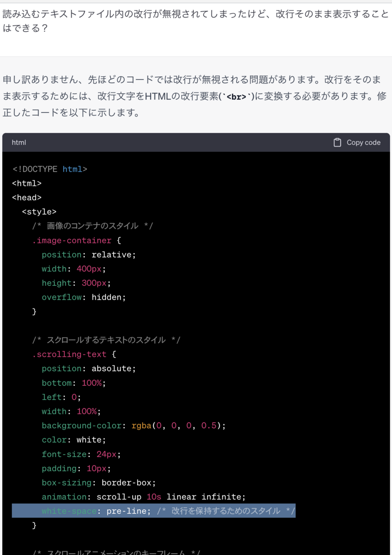This screenshot has width=392, height=555.
Task: Click the rgba background-color value
Action: pyautogui.click(x=178, y=425)
